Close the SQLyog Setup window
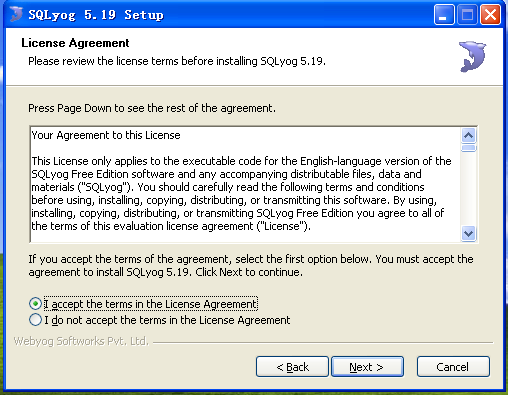The image size is (509, 395). [490, 15]
